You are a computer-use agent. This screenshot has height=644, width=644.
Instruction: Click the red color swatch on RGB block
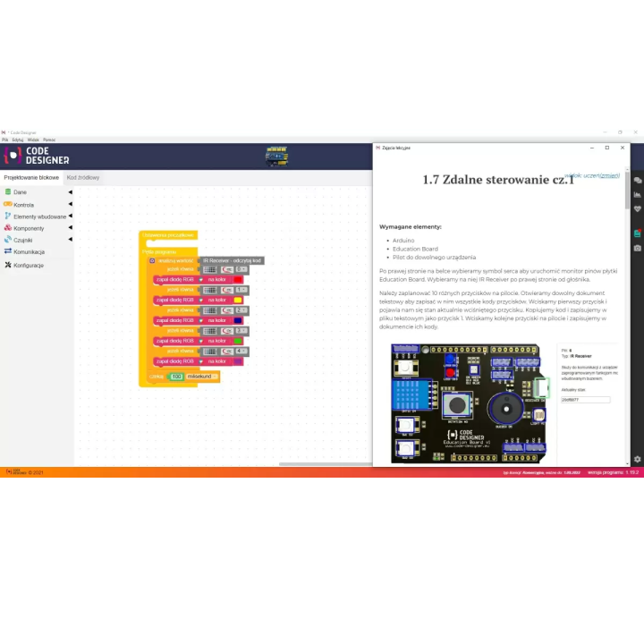238,280
